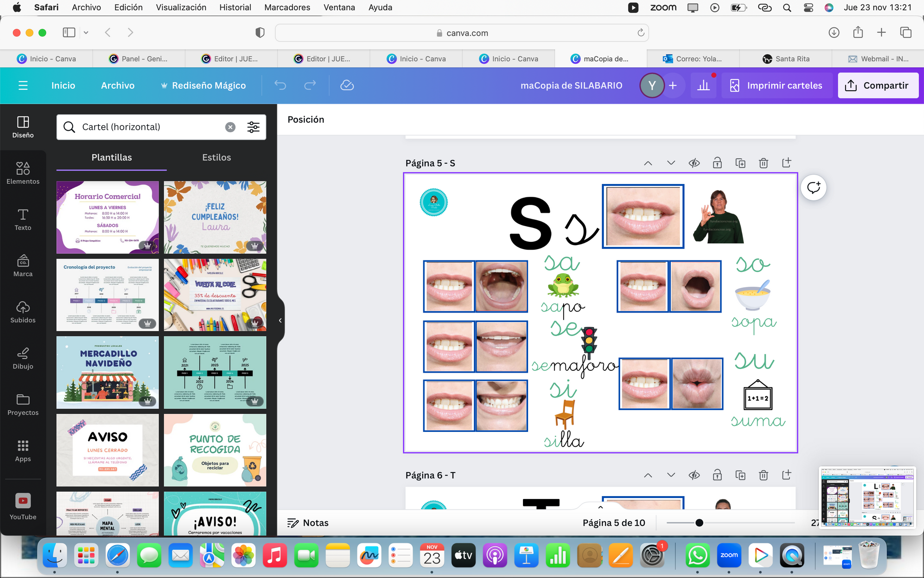Open the Subidos uploads panel
Viewport: 924px width, 578px height.
pos(23,312)
